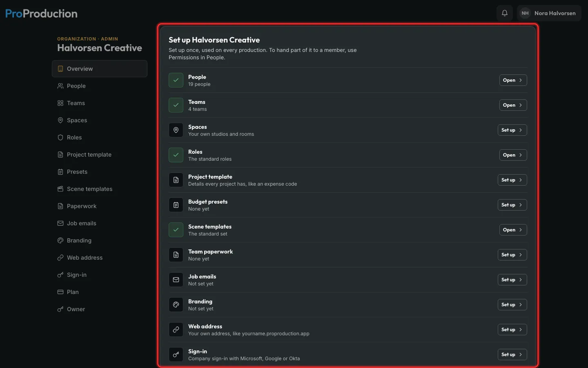Click the location pin icon in Spaces row

[x=176, y=130]
